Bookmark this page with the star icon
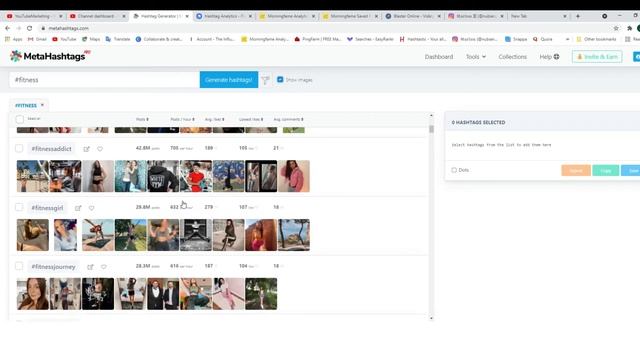Image resolution: width=640 pixels, height=360 pixels. [616, 28]
